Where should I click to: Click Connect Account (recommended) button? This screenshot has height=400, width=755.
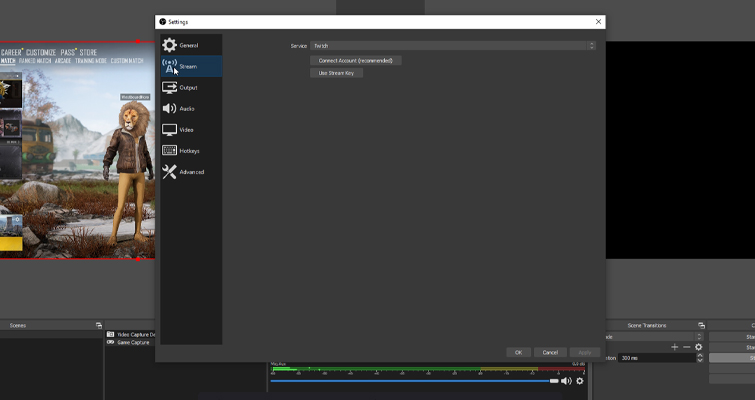[x=355, y=61]
